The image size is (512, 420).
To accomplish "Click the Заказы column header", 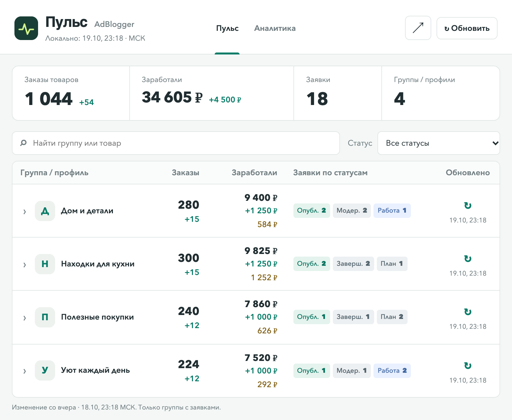I will pyautogui.click(x=185, y=173).
